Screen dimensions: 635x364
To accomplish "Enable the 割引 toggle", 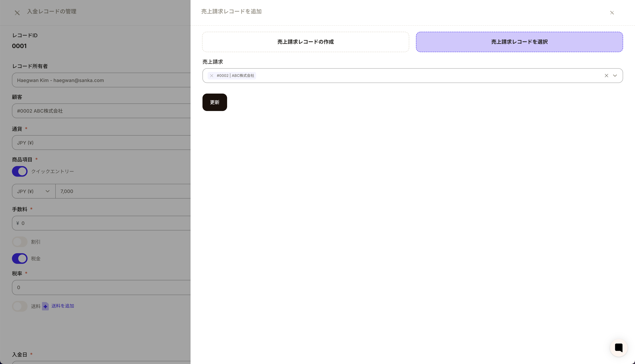I will pyautogui.click(x=20, y=242).
